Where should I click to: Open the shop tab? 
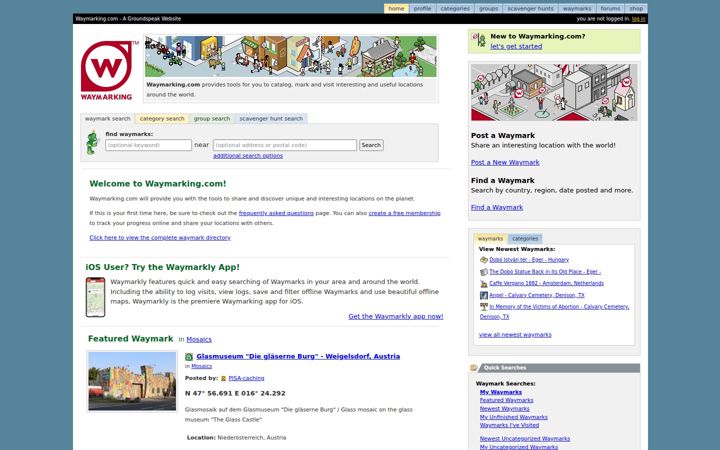[x=636, y=8]
